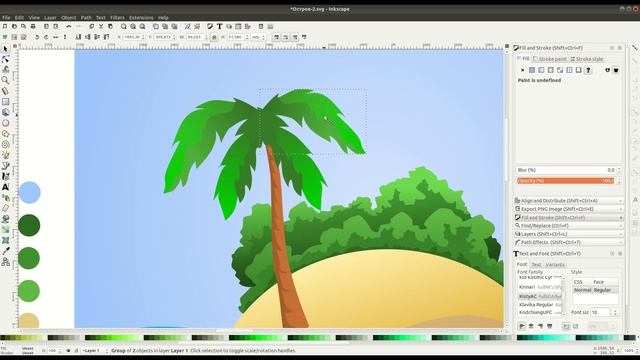Viewport: 640px width, 360px height.
Task: Choose the Radial gradient fill icon
Action: coord(551,70)
